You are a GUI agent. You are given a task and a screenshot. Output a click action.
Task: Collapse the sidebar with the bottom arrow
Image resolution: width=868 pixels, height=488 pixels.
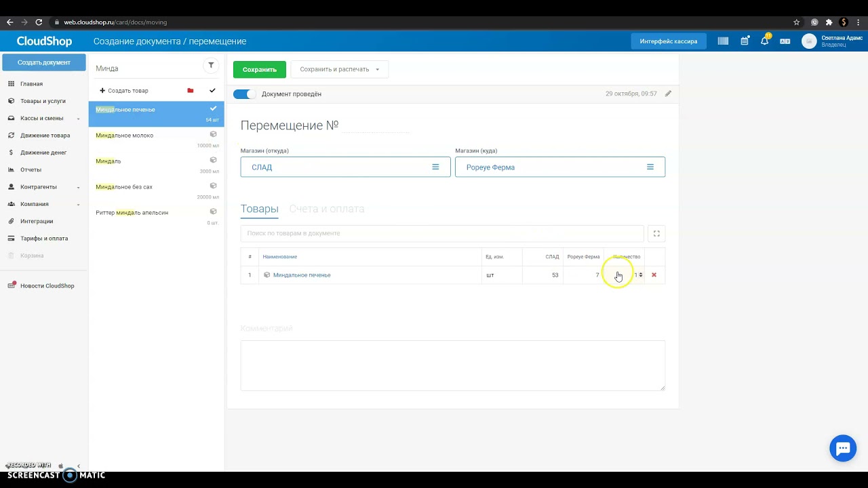78,466
